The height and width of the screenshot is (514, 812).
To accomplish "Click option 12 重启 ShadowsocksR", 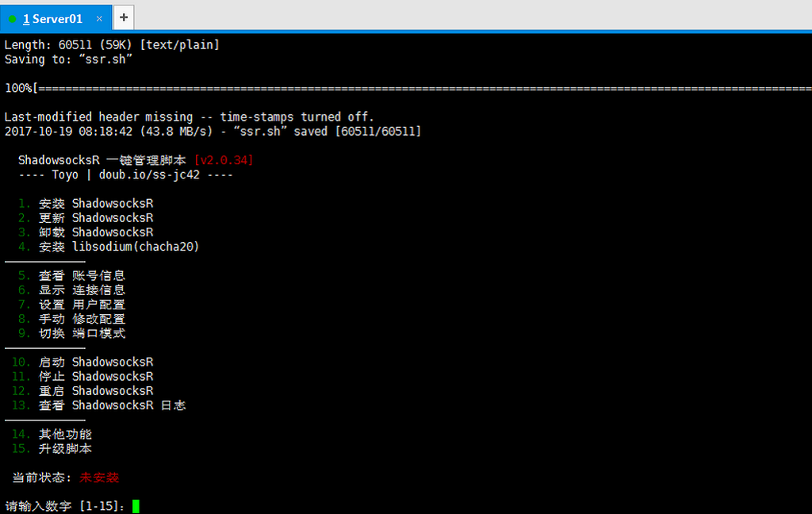I will point(82,391).
